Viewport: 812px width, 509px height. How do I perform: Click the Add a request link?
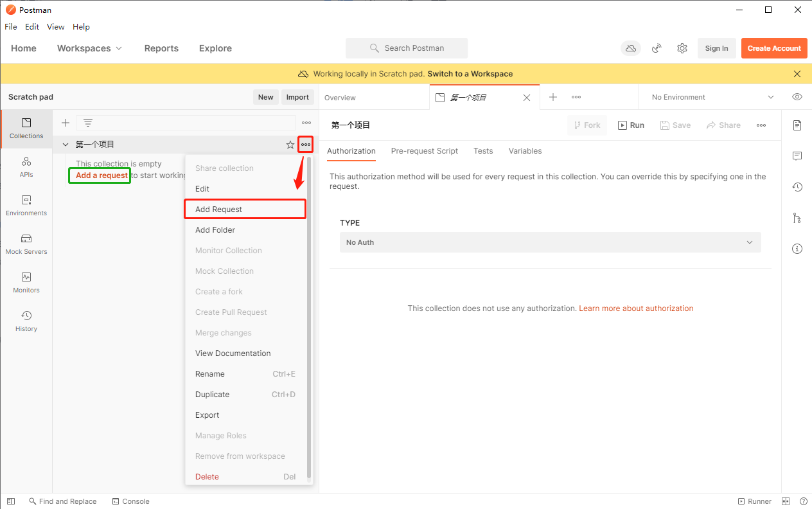coord(101,175)
